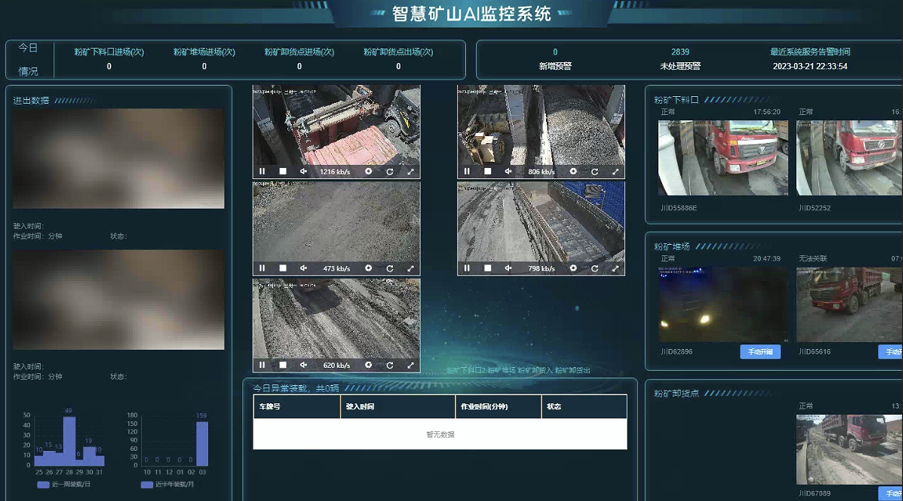Mute the 798 kb/s video feed
Image resolution: width=903 pixels, height=501 pixels.
pyautogui.click(x=509, y=268)
